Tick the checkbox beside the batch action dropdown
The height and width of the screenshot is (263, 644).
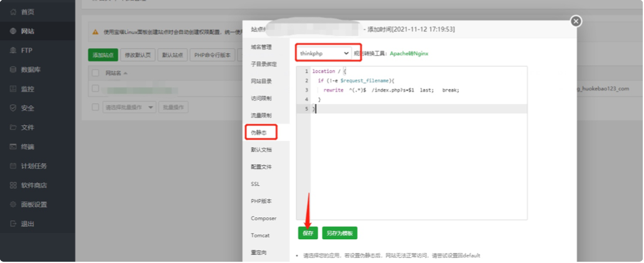coord(95,107)
